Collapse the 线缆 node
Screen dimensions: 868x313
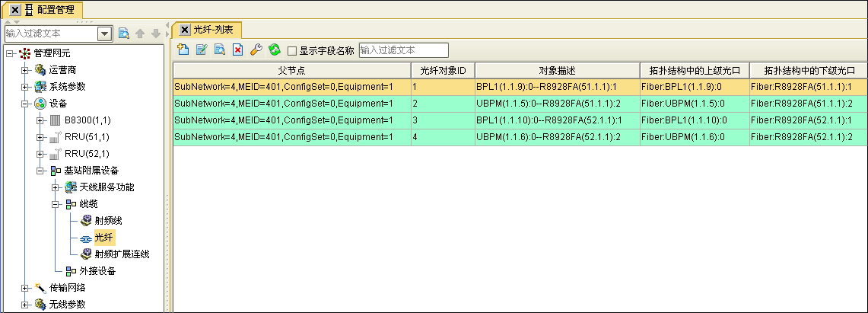56,204
